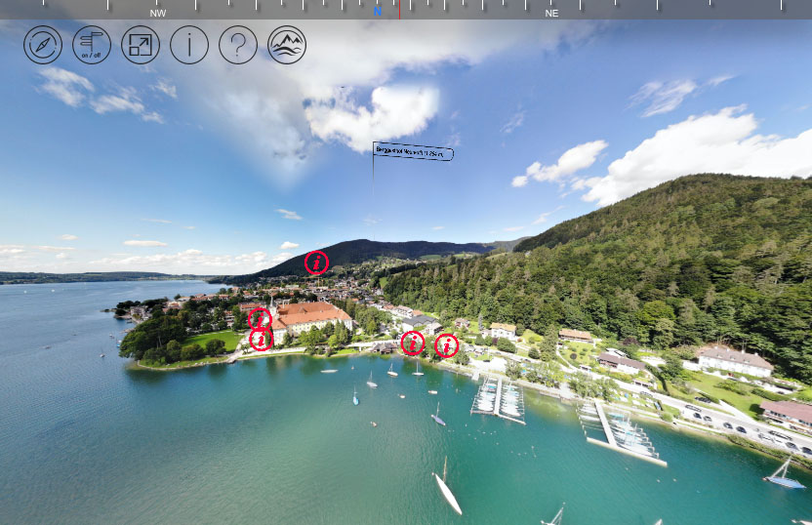Click the summit name flag label in the sky
812x525 pixels.
coord(414,152)
